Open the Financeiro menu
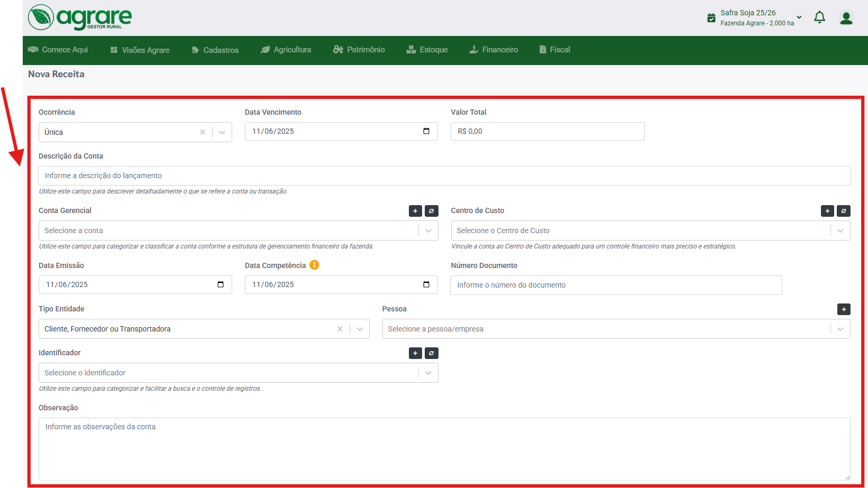The image size is (868, 488). point(494,50)
